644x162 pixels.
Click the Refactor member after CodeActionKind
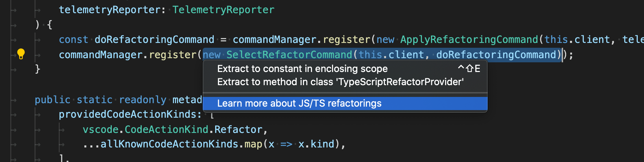click(x=238, y=129)
